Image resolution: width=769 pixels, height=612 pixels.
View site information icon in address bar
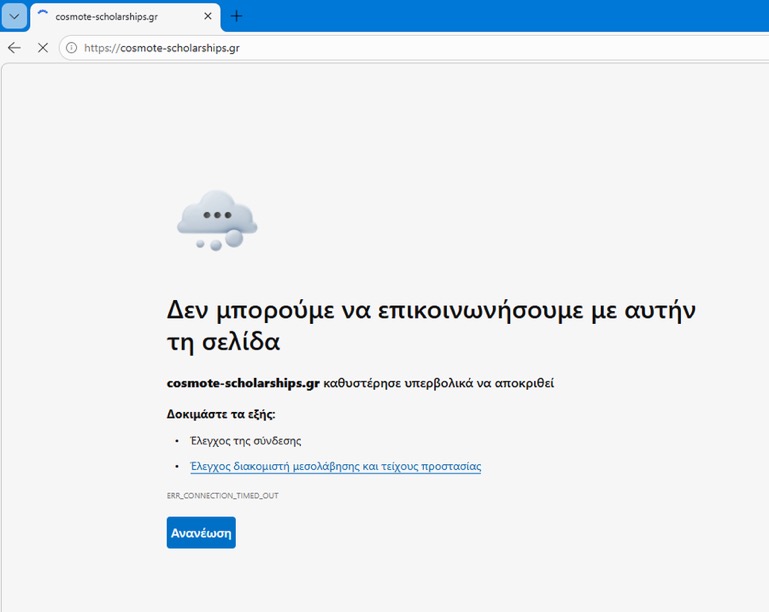tap(72, 48)
